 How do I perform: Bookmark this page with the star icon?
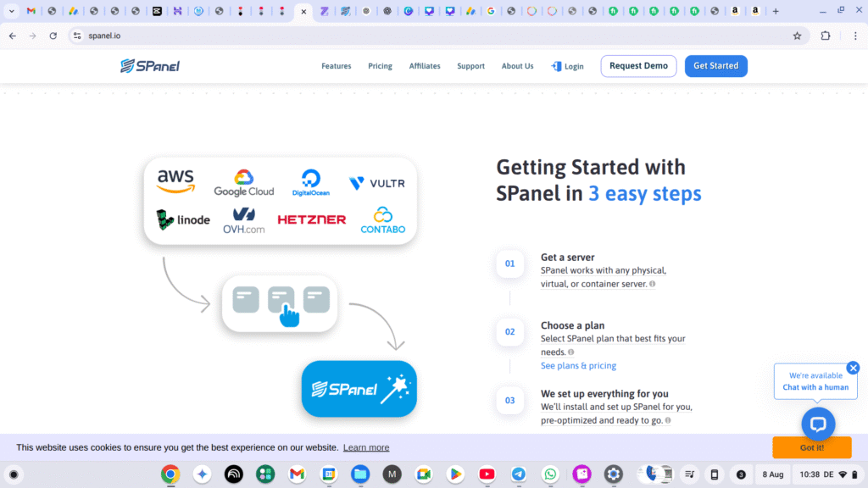pos(797,36)
